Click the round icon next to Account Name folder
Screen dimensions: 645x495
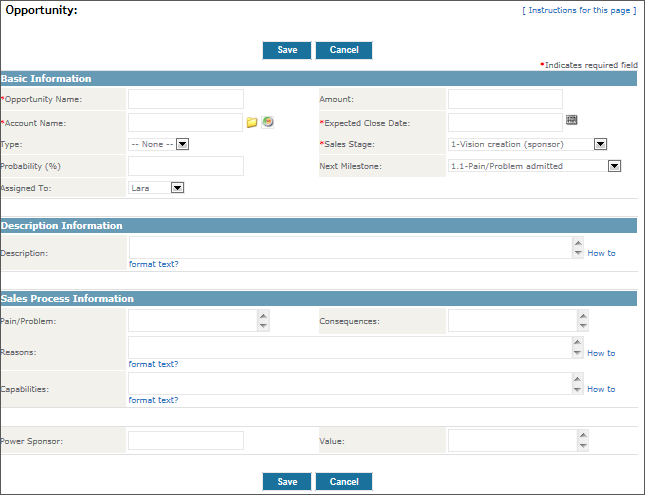tap(267, 122)
